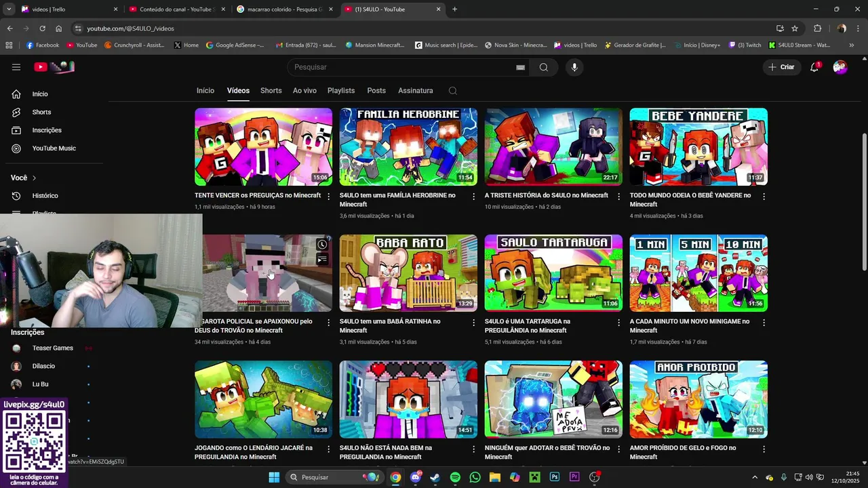The width and height of the screenshot is (868, 488).
Task: Show all bookmarks with the chevron
Action: tap(852, 45)
